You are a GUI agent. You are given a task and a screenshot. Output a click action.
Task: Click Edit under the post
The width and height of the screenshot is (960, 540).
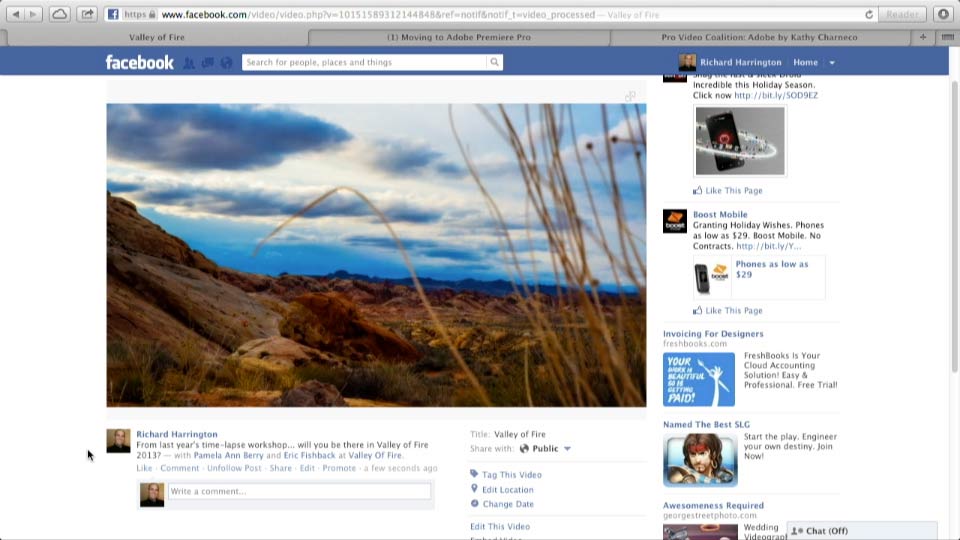307,468
